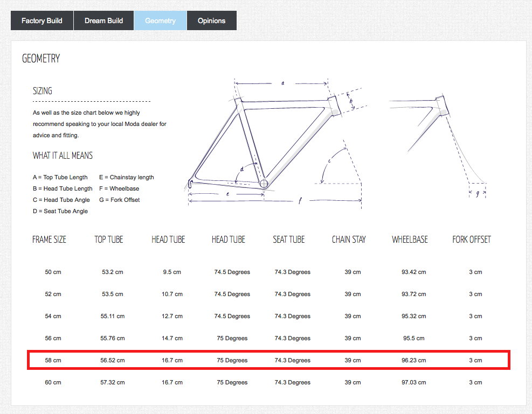Click the 55.11 cm top tube value
The height and width of the screenshot is (414, 532).
[113, 316]
